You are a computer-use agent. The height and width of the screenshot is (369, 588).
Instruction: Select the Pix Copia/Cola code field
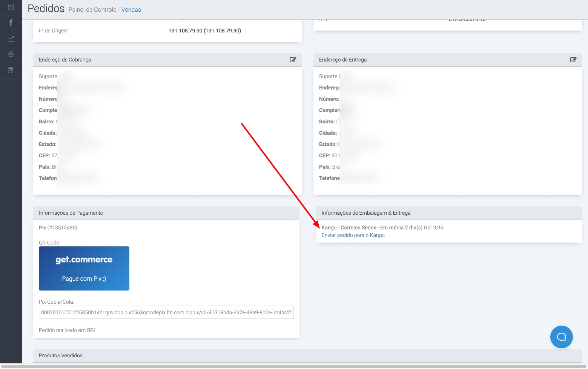pos(166,312)
